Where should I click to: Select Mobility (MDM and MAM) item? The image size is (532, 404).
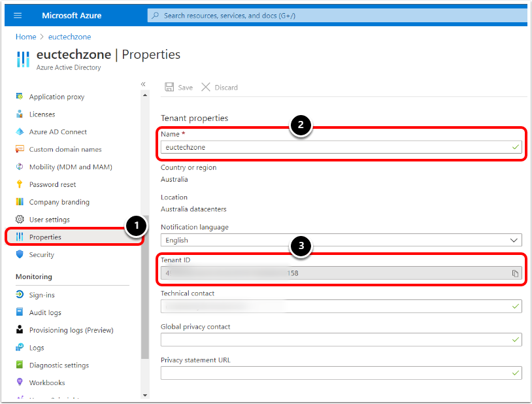70,167
